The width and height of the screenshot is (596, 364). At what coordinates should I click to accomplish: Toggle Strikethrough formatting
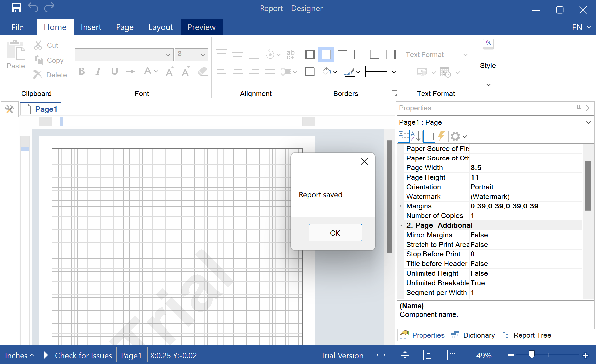[x=131, y=71]
